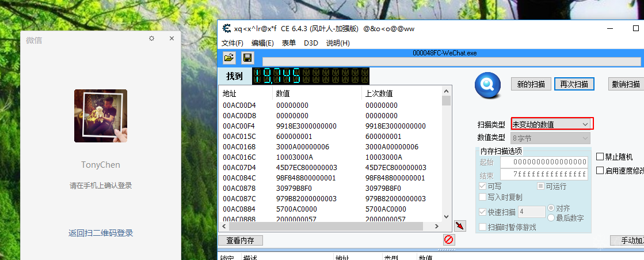Toggle the 扫描时暂停游戏 checkbox

pos(483,227)
